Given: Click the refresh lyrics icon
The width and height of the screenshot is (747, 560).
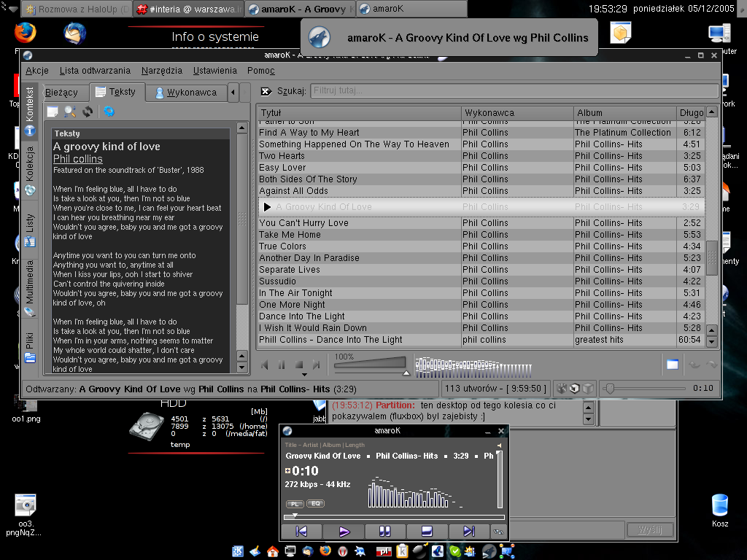Looking at the screenshot, I should pos(88,112).
